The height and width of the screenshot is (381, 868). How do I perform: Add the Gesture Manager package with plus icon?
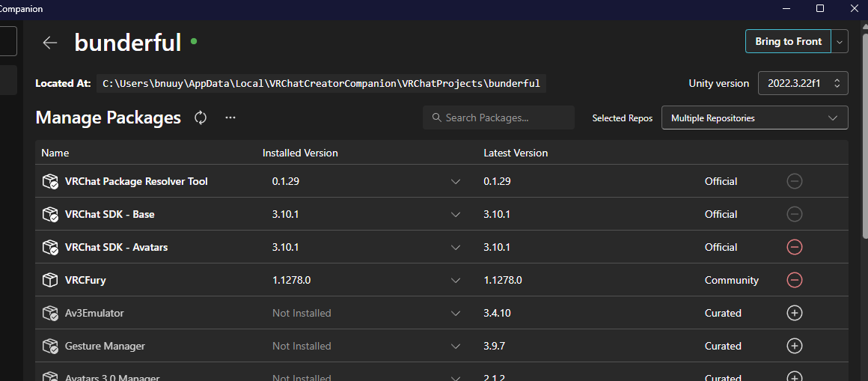pyautogui.click(x=795, y=346)
